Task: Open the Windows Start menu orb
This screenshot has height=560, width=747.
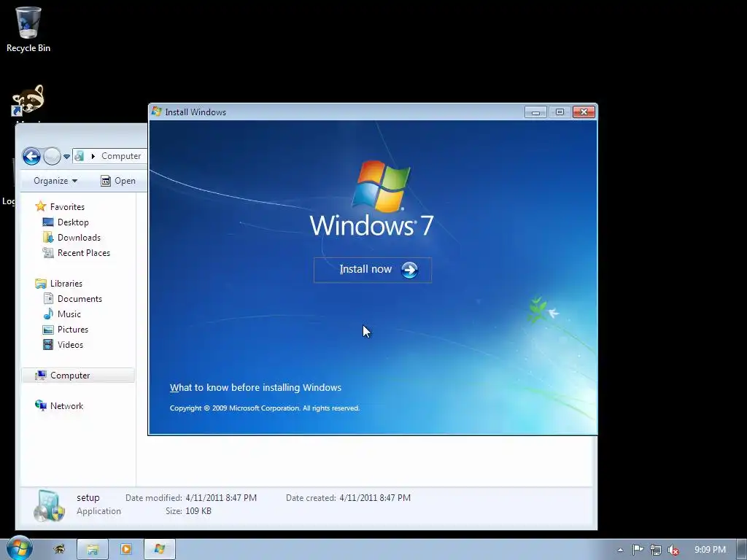Action: pos(20,548)
